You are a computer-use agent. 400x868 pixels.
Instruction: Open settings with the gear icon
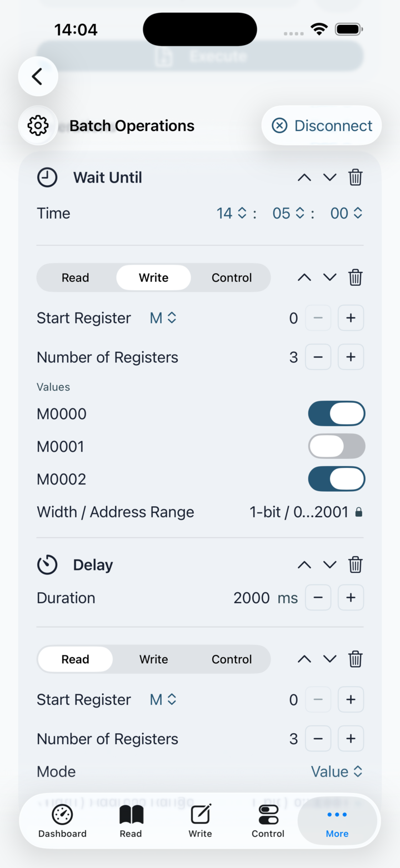pos(38,125)
